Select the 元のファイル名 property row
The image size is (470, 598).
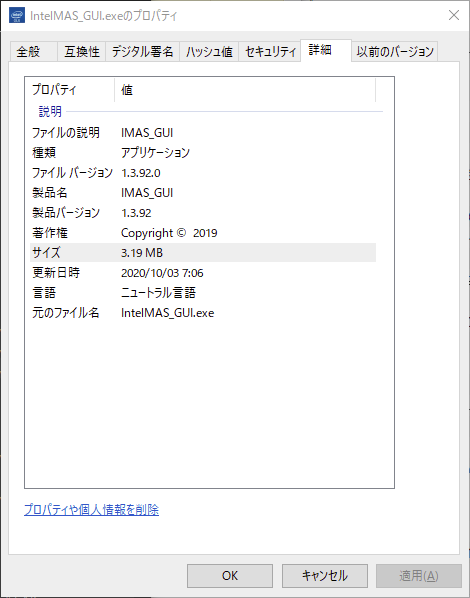tap(203, 313)
